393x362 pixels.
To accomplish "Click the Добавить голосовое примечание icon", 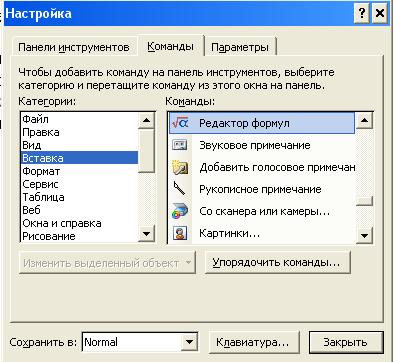I will pos(180,167).
